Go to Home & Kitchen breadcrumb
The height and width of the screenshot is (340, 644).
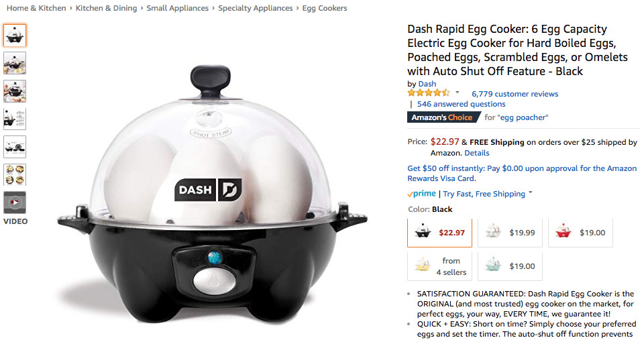(x=36, y=8)
